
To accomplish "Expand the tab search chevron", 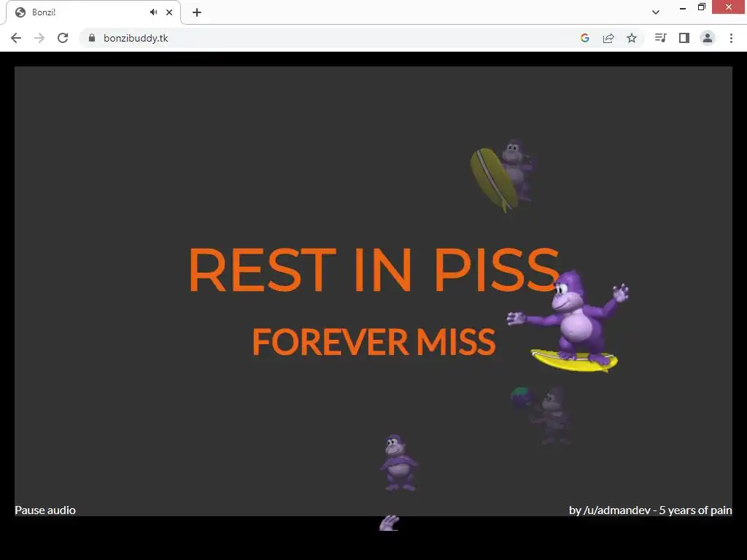I will tap(656, 12).
